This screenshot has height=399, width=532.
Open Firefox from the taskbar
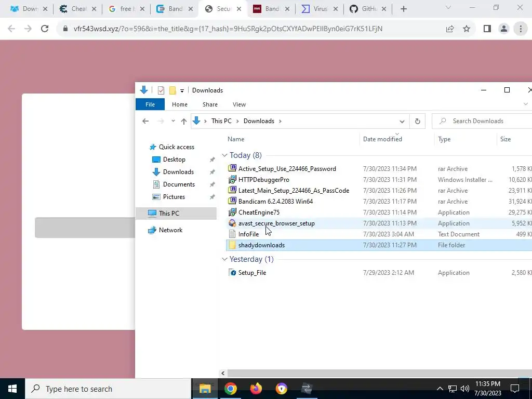point(256,389)
